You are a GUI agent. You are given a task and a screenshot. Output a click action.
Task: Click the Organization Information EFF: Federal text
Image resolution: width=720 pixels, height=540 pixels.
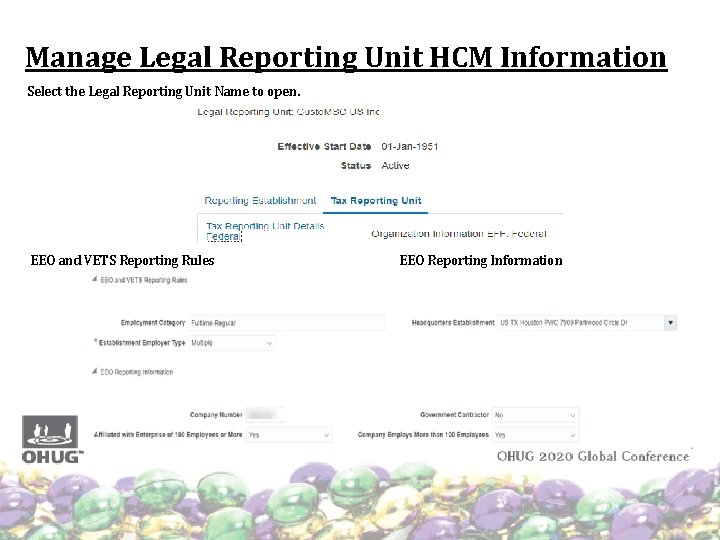[459, 234]
